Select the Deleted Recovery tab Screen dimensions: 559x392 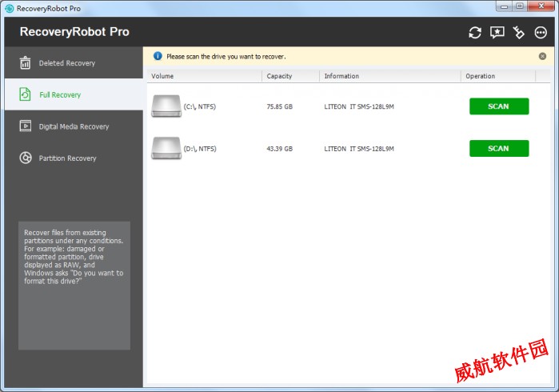[67, 63]
